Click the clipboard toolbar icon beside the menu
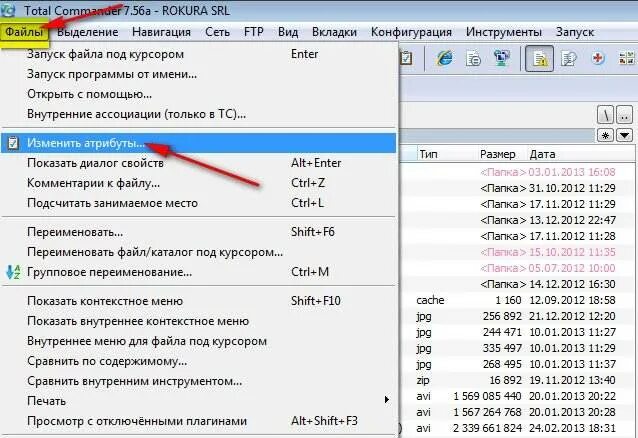The width and height of the screenshot is (638, 438). pos(406,58)
